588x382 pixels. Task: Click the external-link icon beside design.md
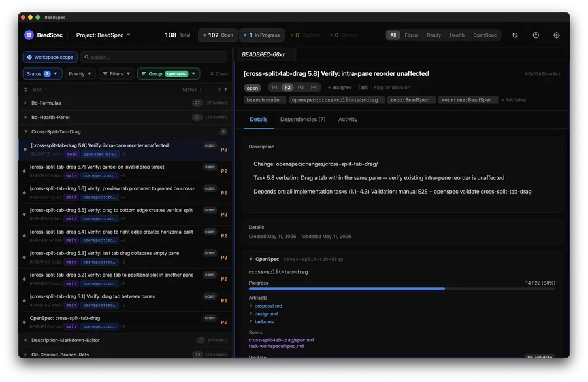(250, 314)
